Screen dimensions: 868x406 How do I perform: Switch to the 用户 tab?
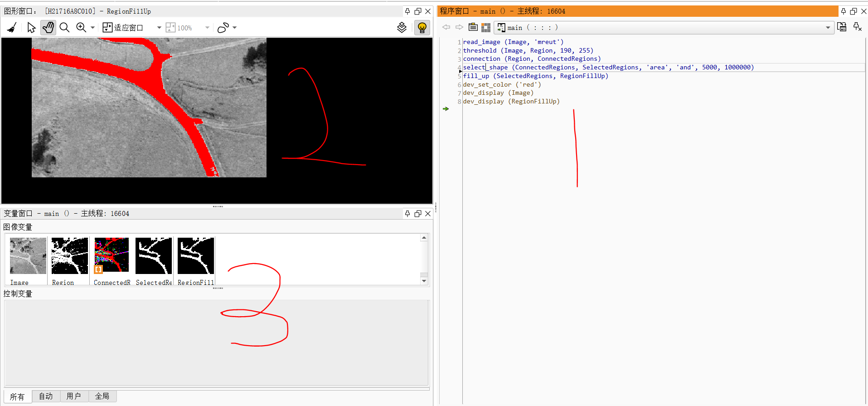click(73, 396)
